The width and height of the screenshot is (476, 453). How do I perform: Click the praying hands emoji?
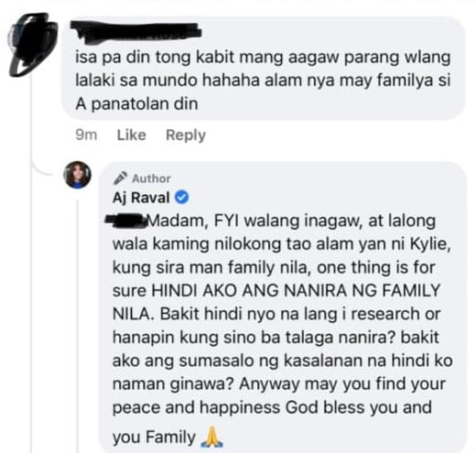(x=212, y=437)
